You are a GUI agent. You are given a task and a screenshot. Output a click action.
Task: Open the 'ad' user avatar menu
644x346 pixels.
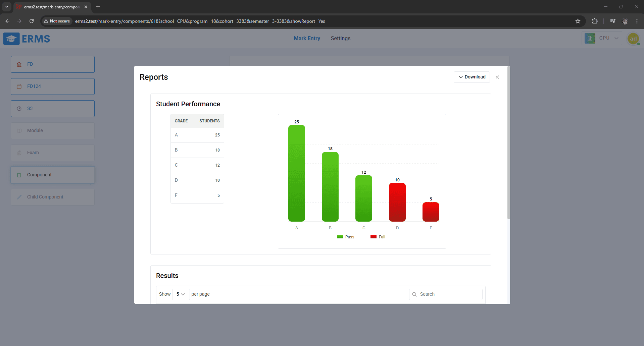(x=633, y=39)
